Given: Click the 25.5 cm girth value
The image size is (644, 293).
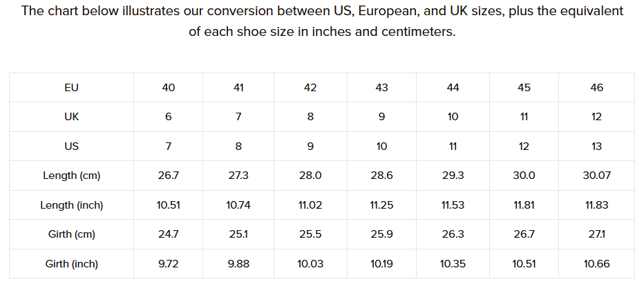Looking at the screenshot, I should [x=310, y=234].
